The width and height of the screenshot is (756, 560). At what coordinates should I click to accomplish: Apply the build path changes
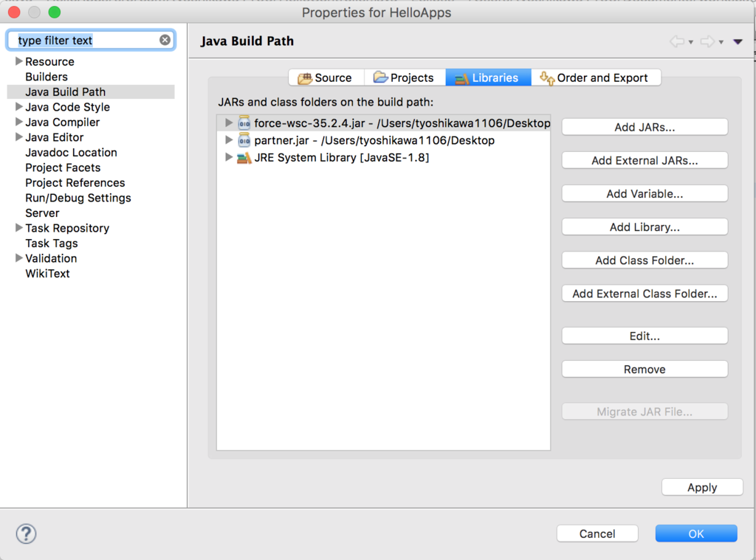click(701, 487)
